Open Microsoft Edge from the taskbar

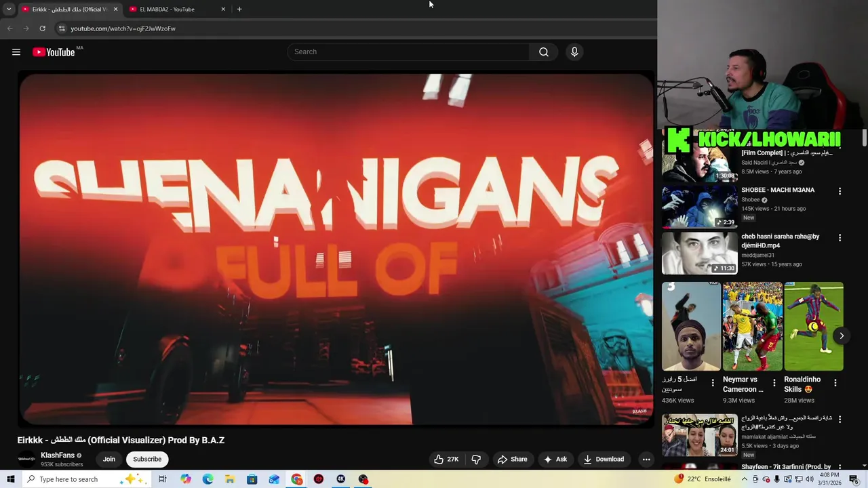[208, 479]
